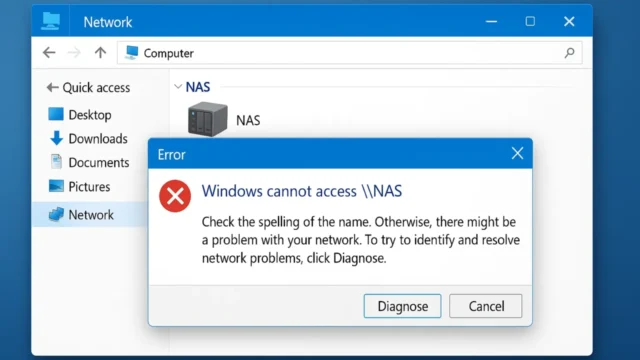The height and width of the screenshot is (360, 640).
Task: Collapse Quick access section arrow
Action: pos(52,87)
